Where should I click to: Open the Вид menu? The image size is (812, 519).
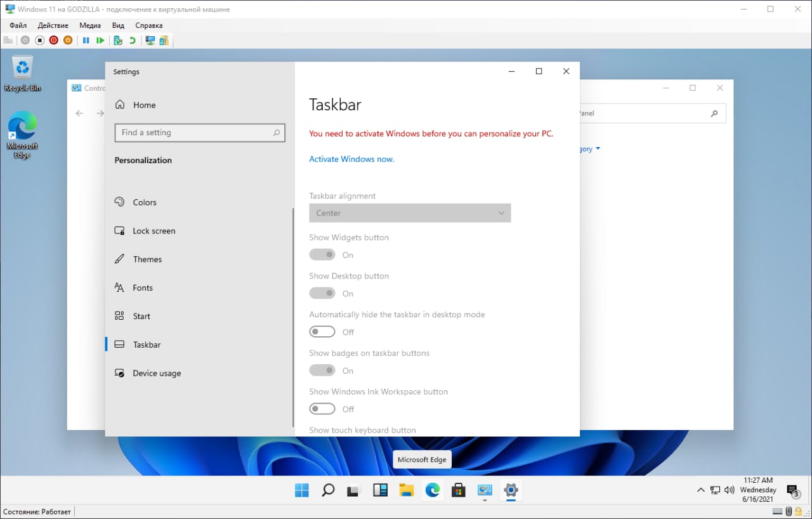click(118, 25)
